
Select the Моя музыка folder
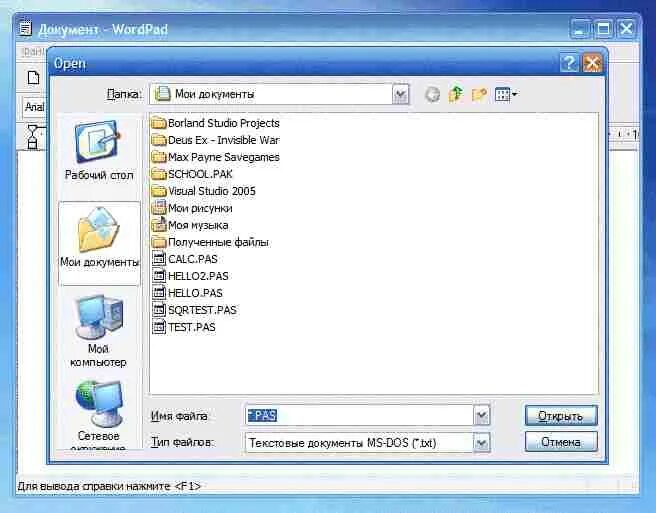coord(190,225)
